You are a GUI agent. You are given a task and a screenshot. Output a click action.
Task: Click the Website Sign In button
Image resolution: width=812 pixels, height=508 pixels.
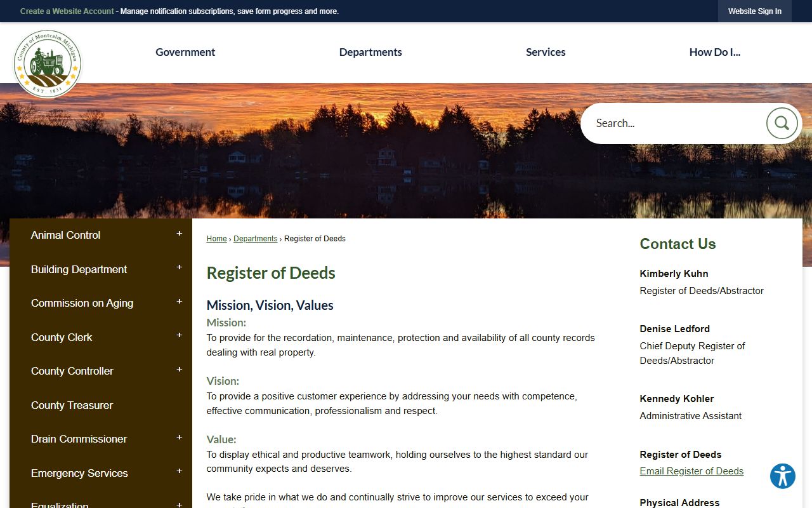755,11
